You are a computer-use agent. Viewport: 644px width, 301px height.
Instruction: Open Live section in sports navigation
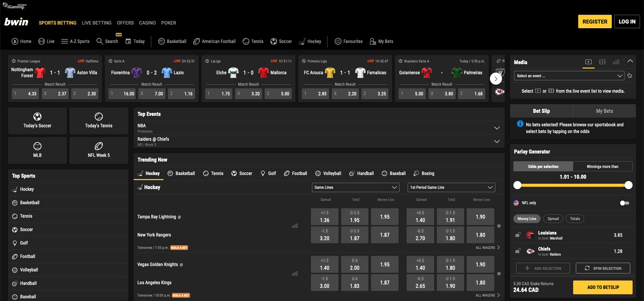[x=46, y=41]
